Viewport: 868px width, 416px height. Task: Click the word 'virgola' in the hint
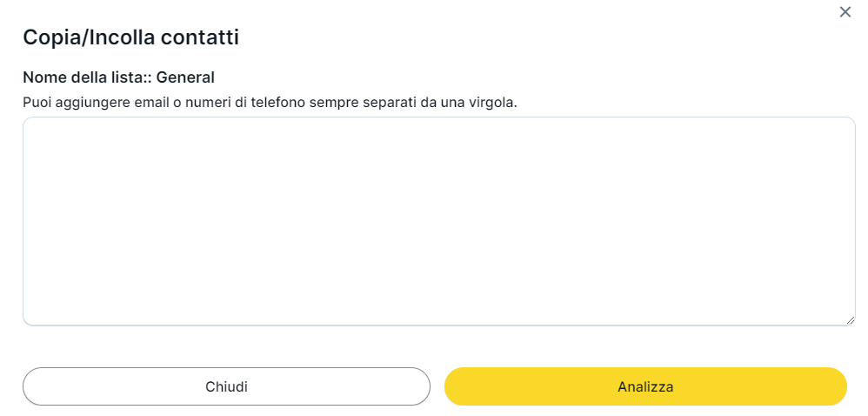[x=493, y=103]
